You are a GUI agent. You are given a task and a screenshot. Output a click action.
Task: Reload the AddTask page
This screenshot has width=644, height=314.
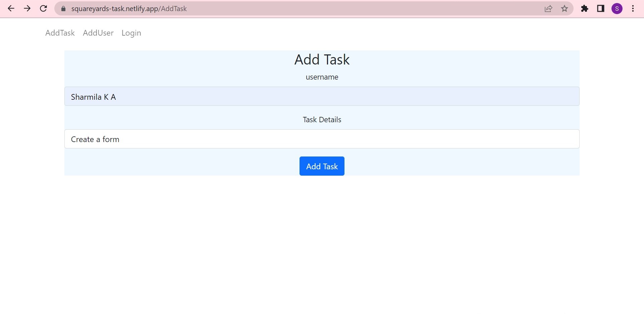coord(43,9)
